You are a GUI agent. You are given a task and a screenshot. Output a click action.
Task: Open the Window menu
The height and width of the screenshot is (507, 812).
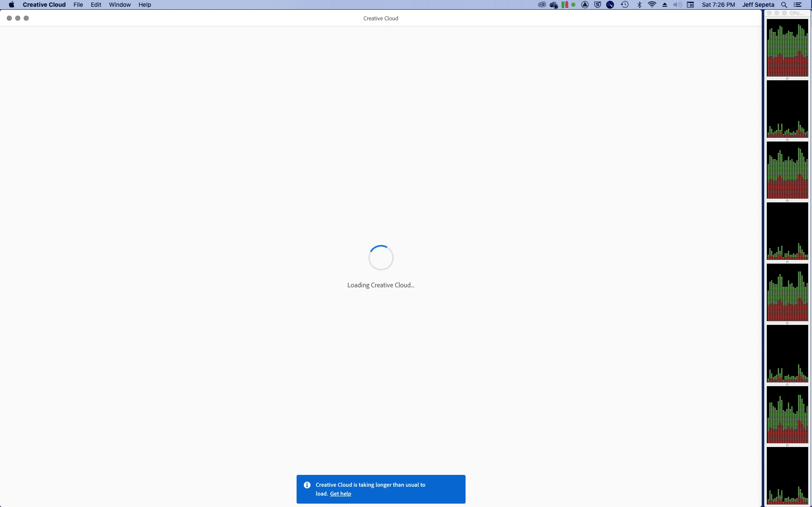coord(120,5)
